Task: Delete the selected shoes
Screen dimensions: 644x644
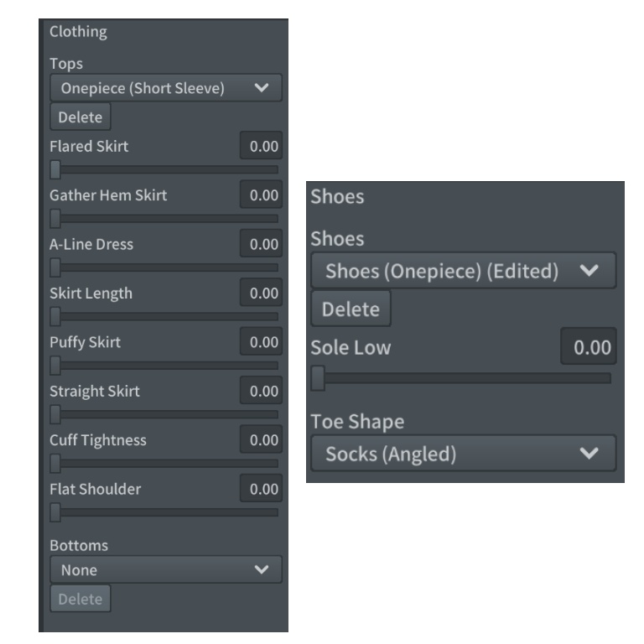Action: click(x=351, y=309)
